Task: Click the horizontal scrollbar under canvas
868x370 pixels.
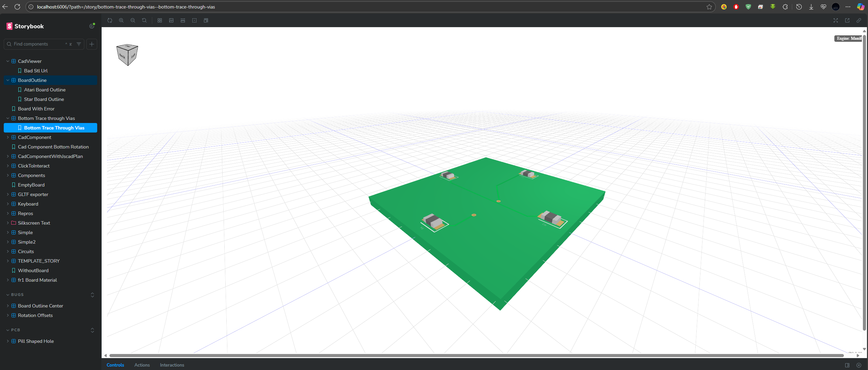Action: [476, 355]
